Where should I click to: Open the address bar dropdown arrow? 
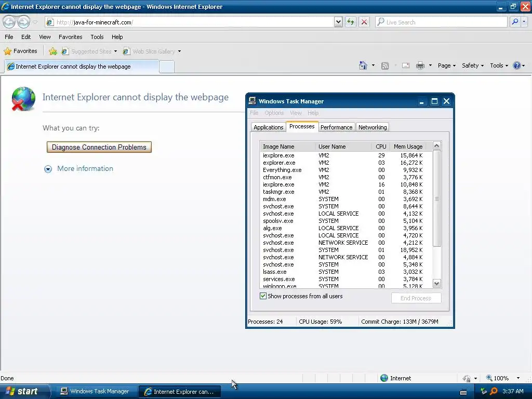pos(338,22)
